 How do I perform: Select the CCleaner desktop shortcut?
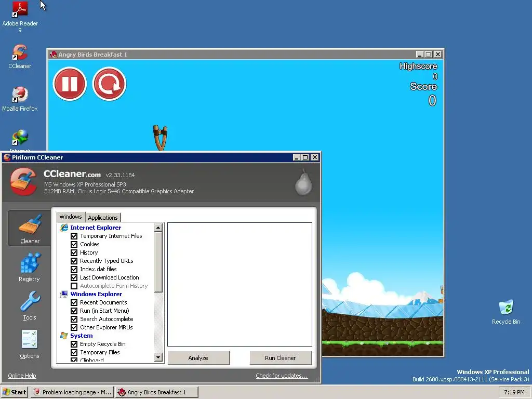[x=20, y=57]
